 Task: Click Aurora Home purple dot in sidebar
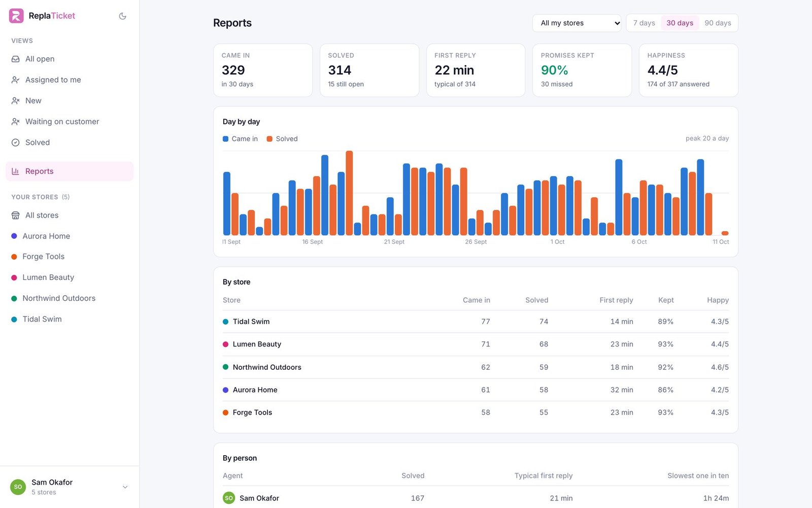coord(14,236)
